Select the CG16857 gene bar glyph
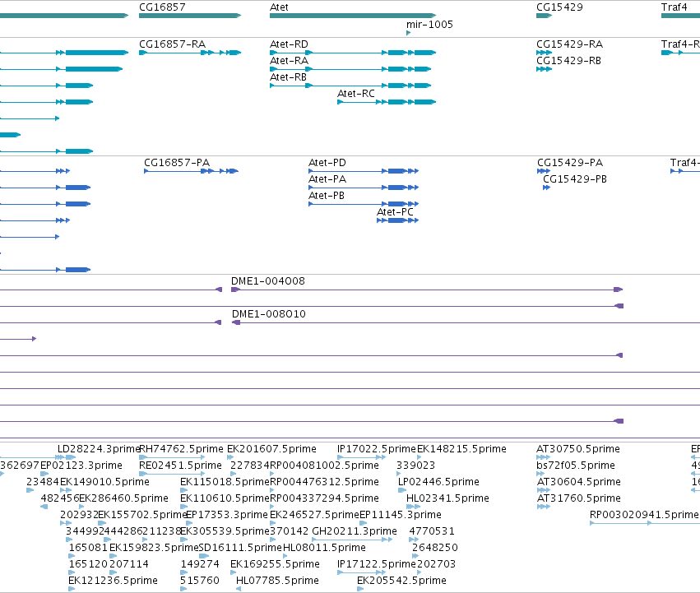700x593 pixels. point(190,16)
